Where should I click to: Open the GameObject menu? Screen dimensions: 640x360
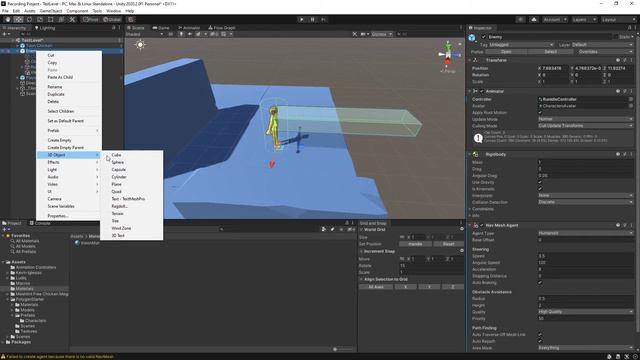51,11
